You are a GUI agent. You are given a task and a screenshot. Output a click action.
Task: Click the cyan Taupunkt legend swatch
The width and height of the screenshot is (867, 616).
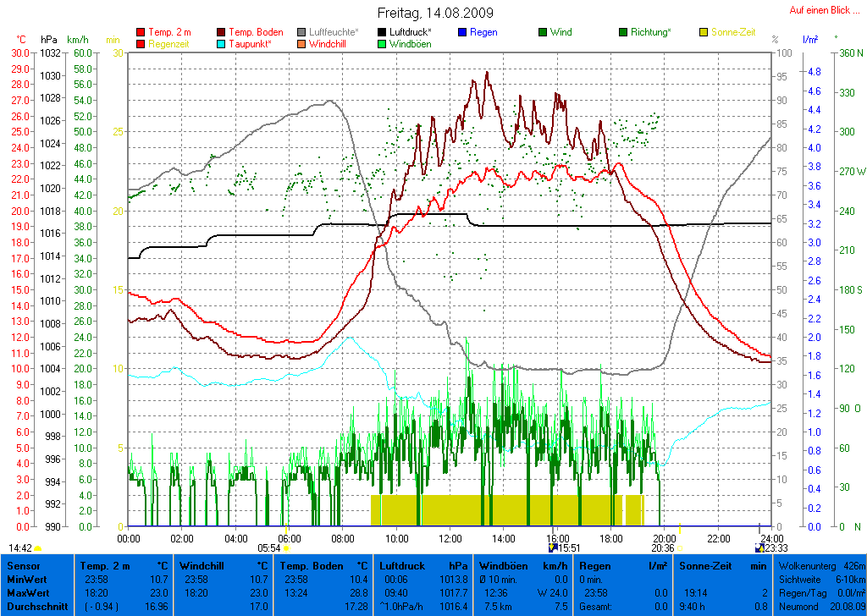click(x=222, y=44)
